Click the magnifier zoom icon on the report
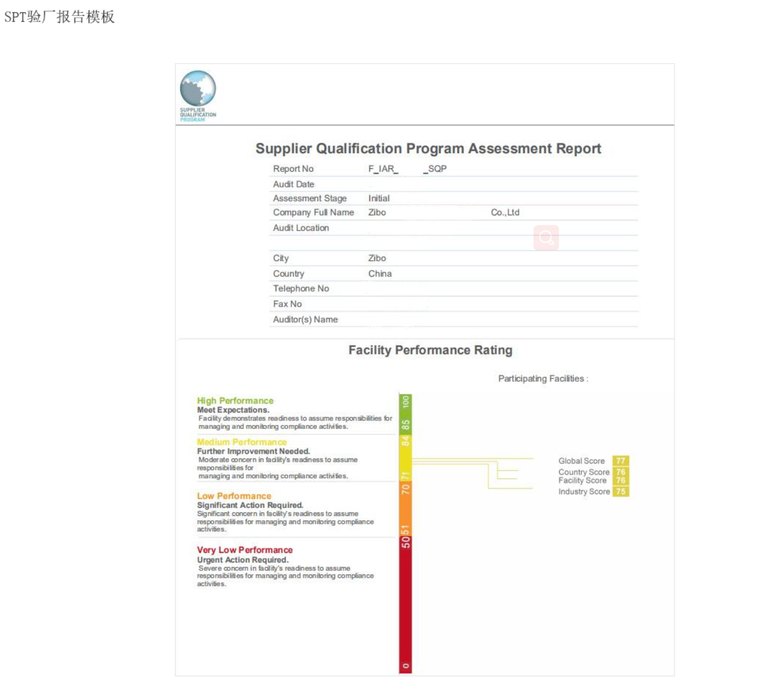The image size is (784, 696). (546, 237)
